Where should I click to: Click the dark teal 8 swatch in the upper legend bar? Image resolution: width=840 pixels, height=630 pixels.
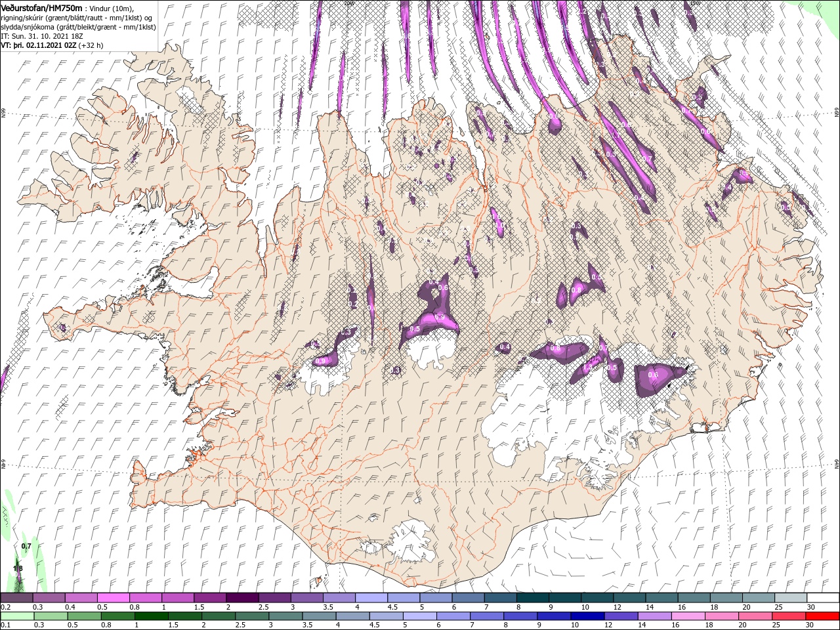click(533, 598)
